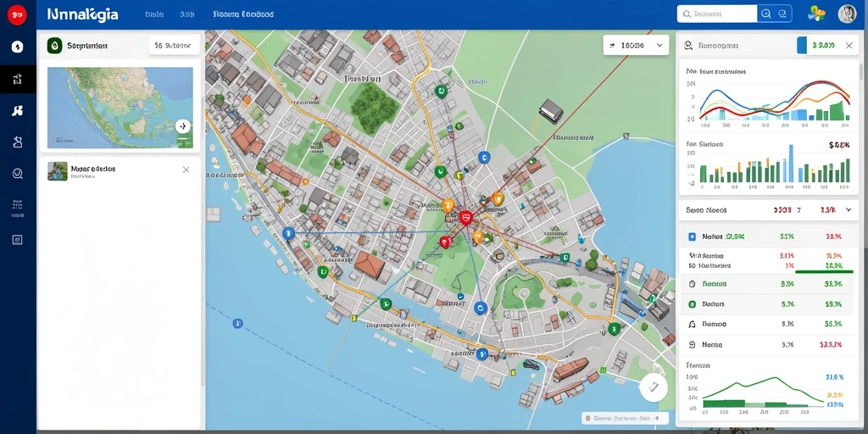Expand the chevron beside red percentage values
Image resolution: width=868 pixels, height=434 pixels.
(x=848, y=210)
